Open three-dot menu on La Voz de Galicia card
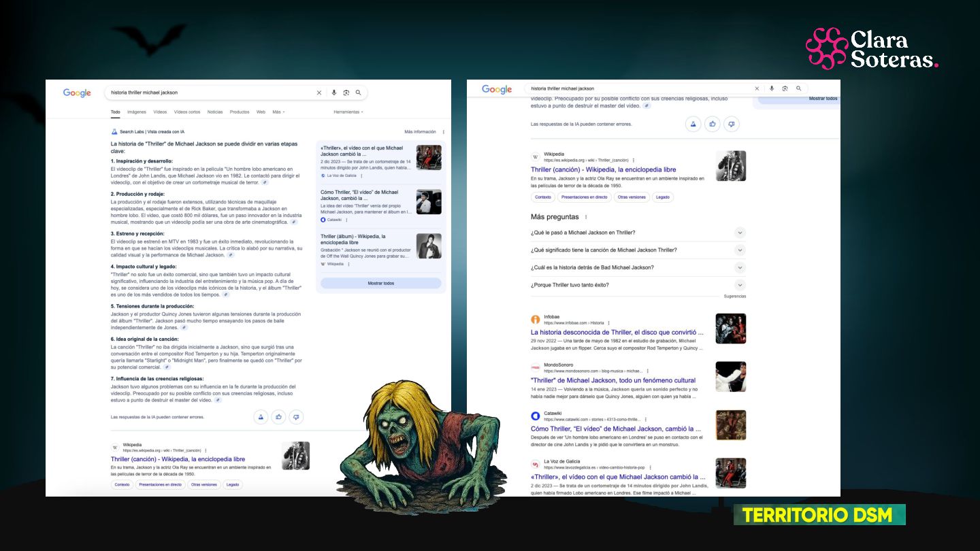The height and width of the screenshot is (551, 980). click(x=361, y=176)
